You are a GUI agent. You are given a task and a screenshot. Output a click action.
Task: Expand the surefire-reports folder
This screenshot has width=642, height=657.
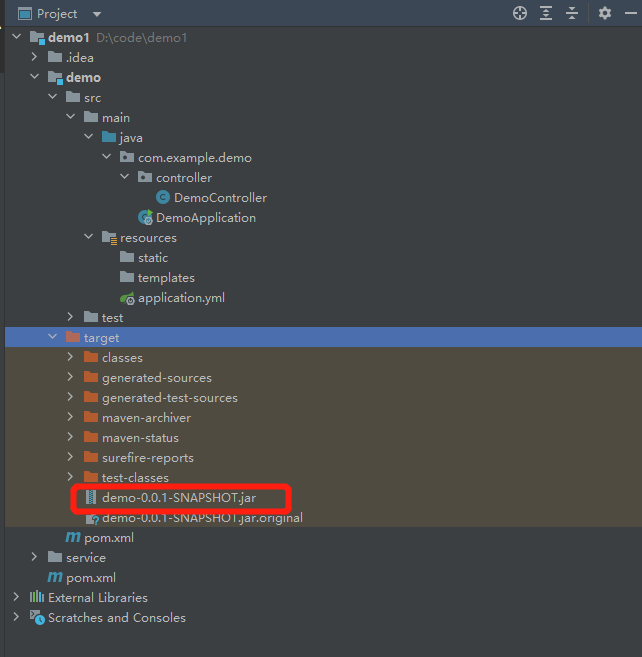[x=70, y=457]
